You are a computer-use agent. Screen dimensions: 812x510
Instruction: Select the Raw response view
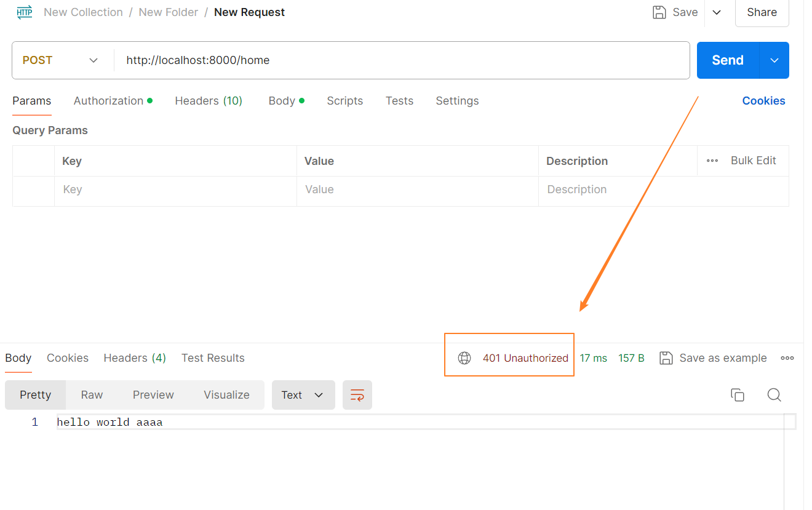92,395
